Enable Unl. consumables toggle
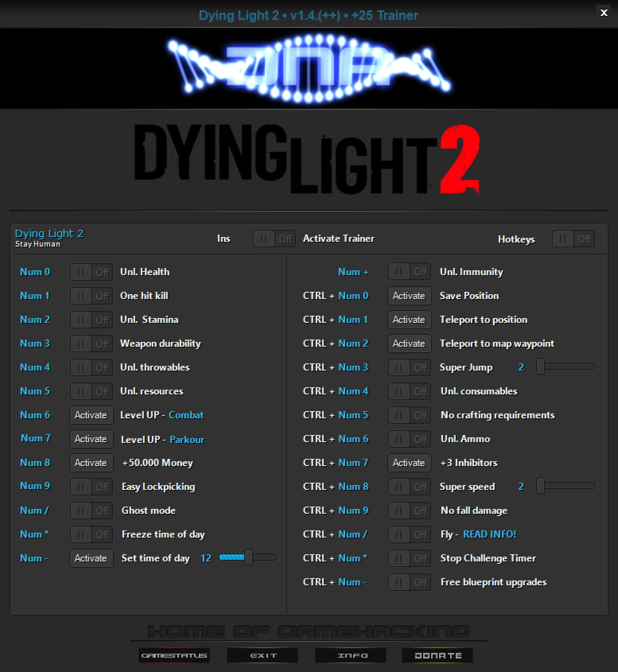This screenshot has width=618, height=672. point(410,391)
